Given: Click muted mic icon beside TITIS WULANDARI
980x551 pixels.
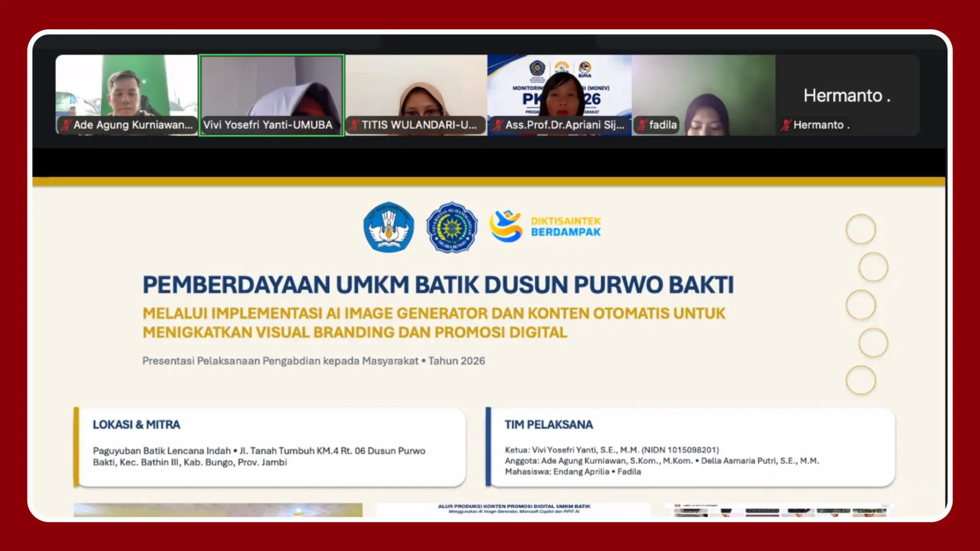Looking at the screenshot, I should coord(354,125).
